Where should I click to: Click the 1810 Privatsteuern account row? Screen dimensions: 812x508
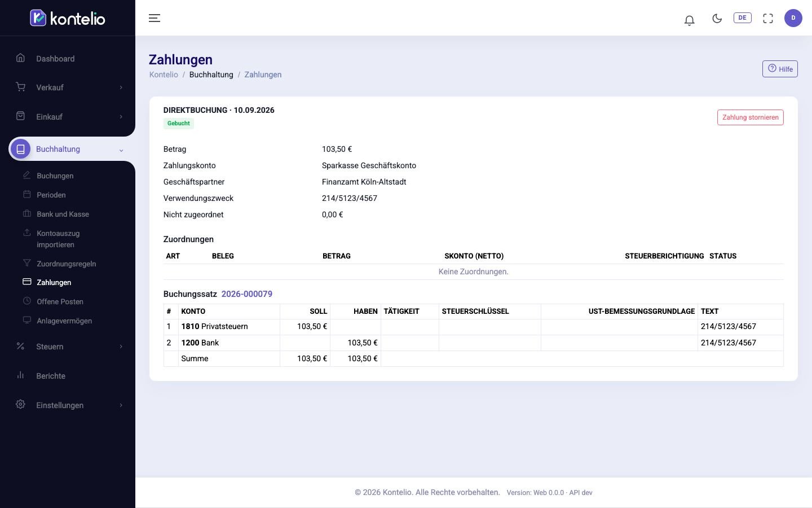pos(473,327)
